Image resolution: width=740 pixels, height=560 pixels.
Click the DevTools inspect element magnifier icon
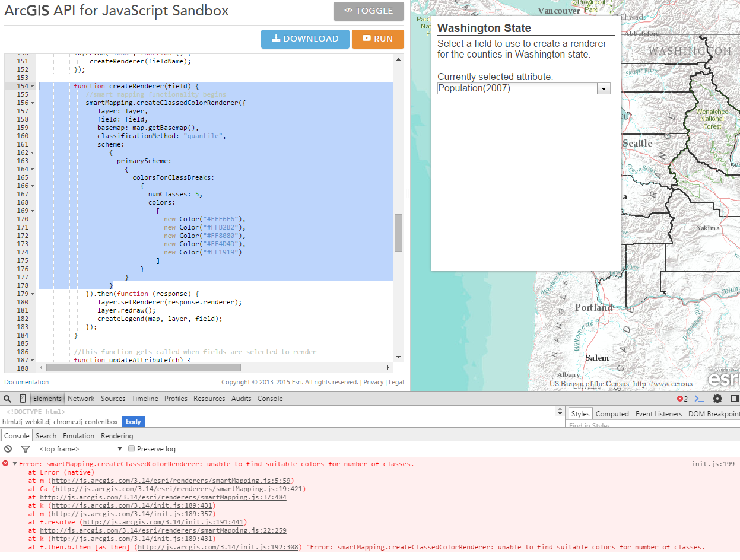pos(7,399)
